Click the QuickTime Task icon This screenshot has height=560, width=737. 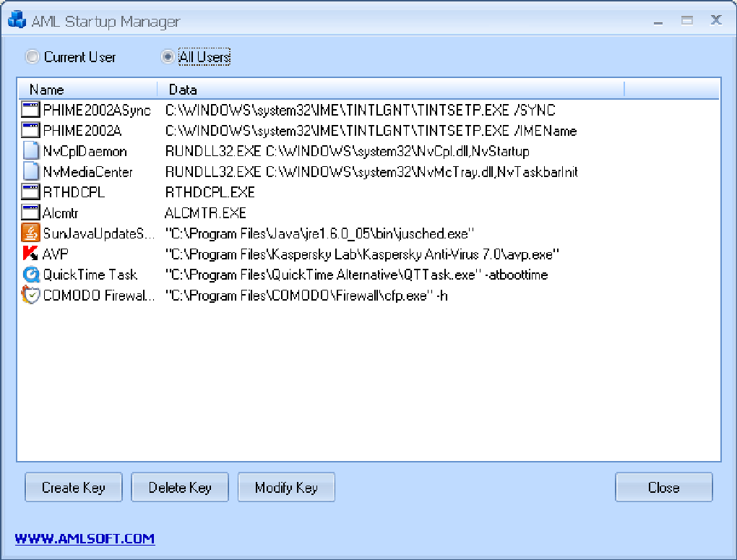[x=30, y=274]
